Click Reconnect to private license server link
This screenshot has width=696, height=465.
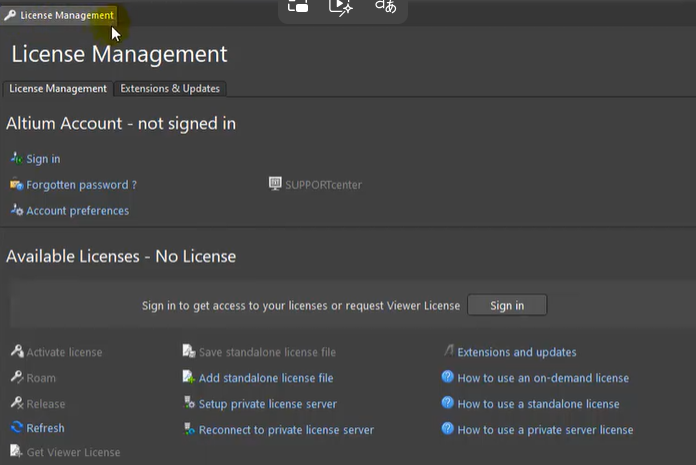click(x=286, y=430)
